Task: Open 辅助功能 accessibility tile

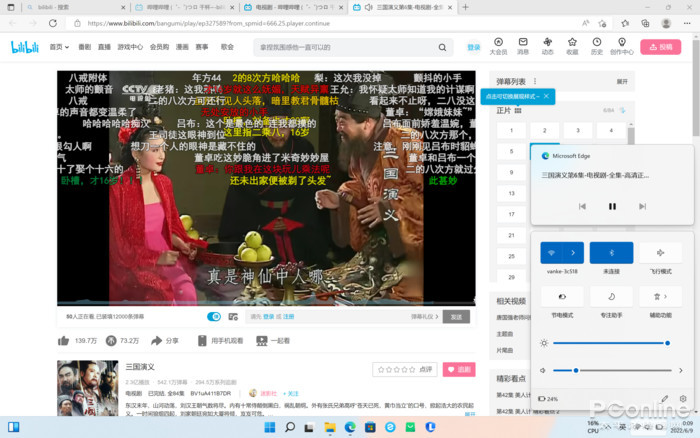Action: point(660,296)
